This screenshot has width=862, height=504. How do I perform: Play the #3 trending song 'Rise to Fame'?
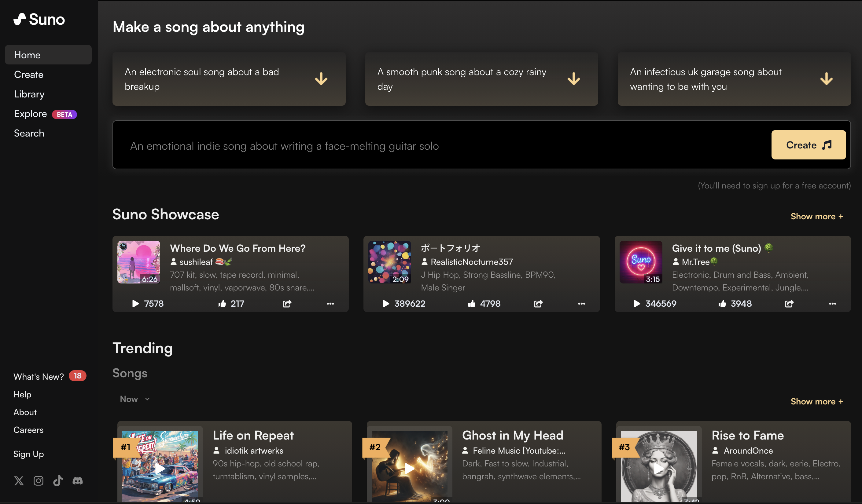(659, 469)
